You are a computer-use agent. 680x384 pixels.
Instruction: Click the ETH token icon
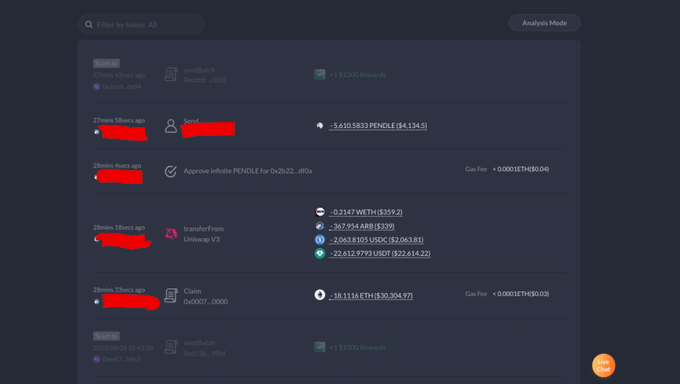(x=320, y=295)
